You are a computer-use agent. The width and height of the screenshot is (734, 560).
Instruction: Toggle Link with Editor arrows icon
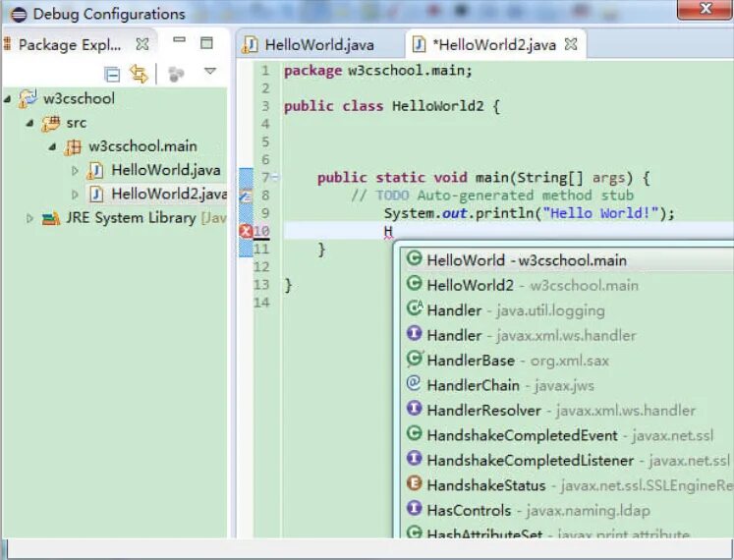coord(139,74)
